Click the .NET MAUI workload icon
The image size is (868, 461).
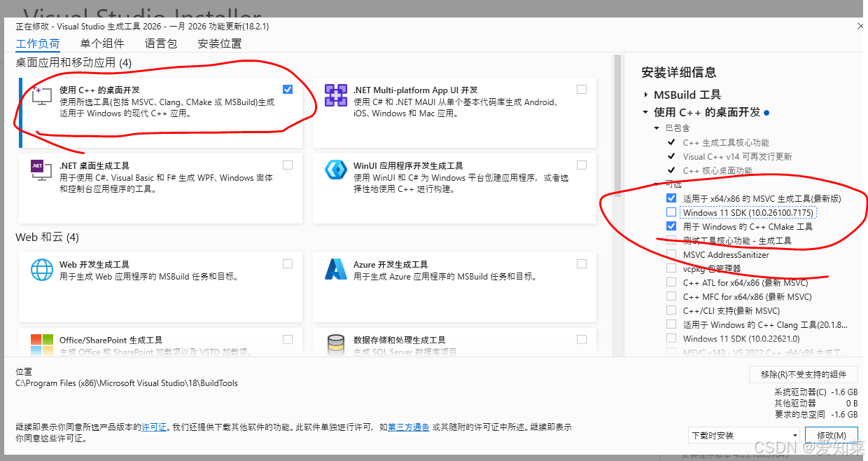pos(336,95)
